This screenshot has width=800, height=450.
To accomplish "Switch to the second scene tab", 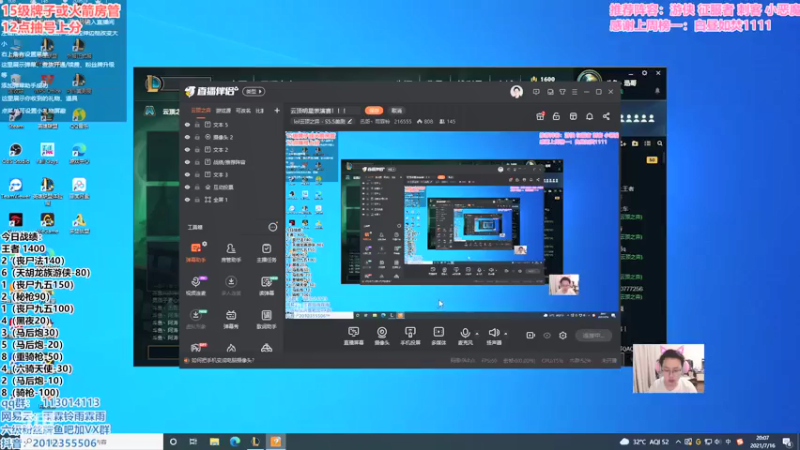I will [x=223, y=110].
